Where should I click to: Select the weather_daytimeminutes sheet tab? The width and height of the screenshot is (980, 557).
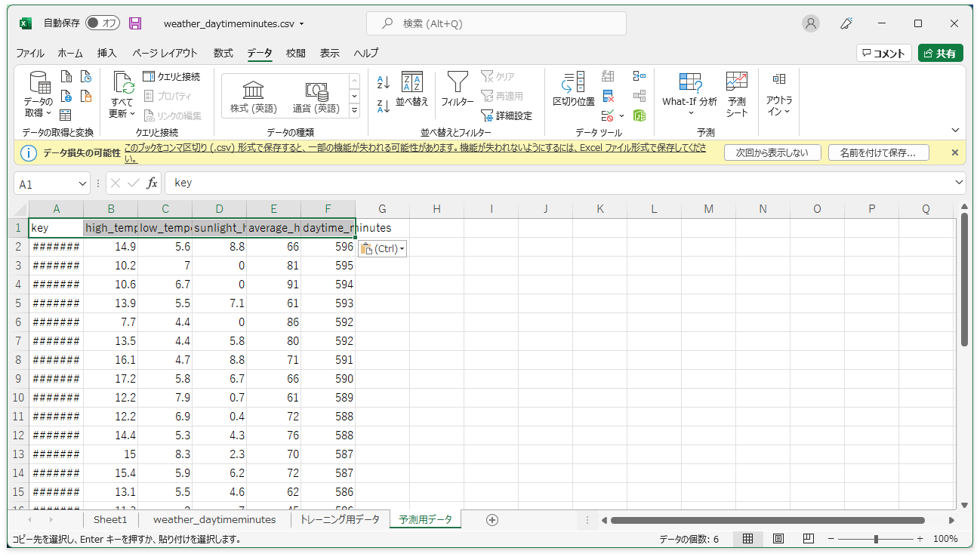tap(214, 519)
